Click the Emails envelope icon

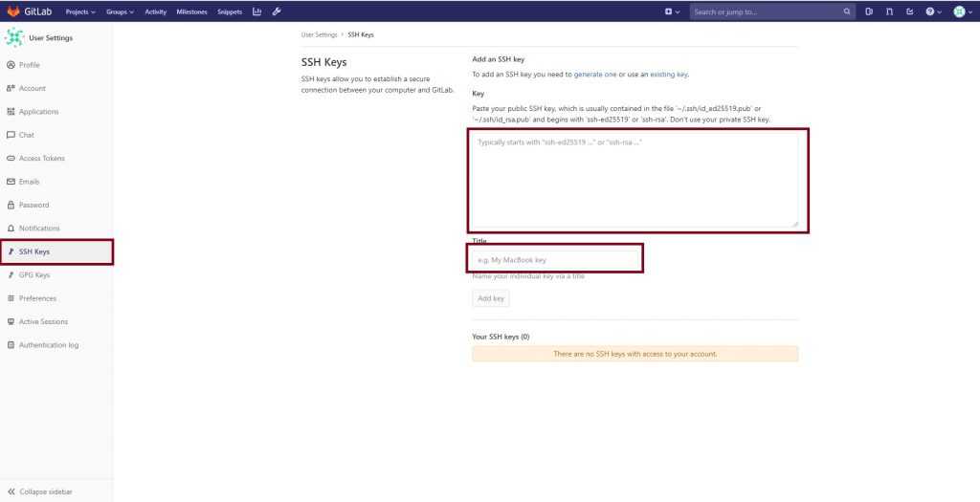10,182
